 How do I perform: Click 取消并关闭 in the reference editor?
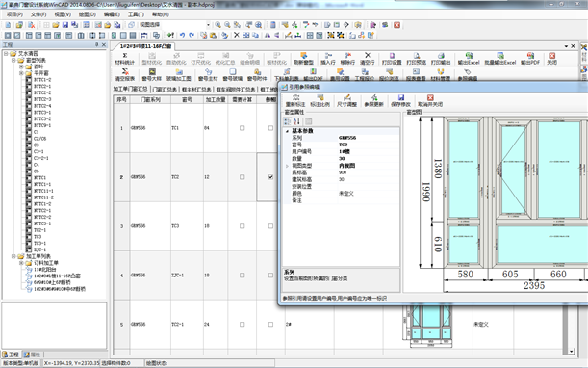coord(430,100)
